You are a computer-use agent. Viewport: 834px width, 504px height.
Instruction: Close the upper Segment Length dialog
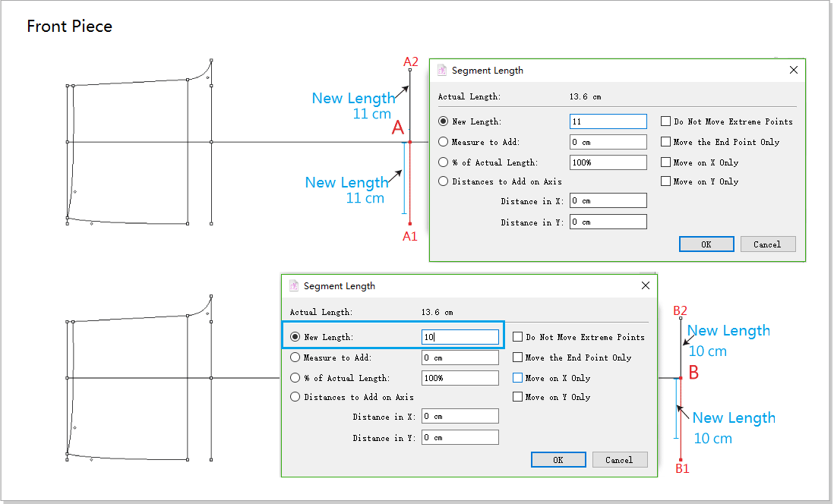(x=794, y=70)
